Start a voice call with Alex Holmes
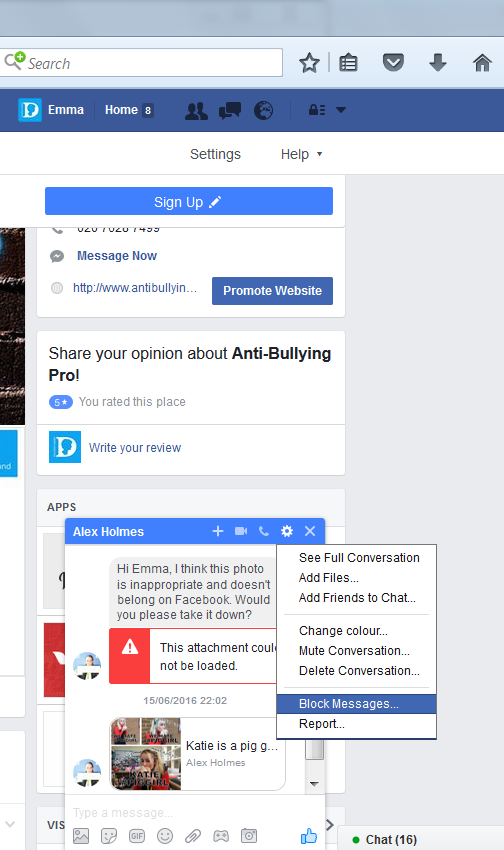Image resolution: width=504 pixels, height=850 pixels. point(264,531)
